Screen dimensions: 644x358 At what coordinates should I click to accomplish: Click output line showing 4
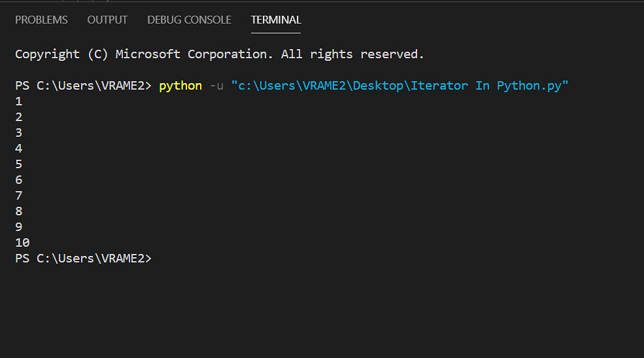pyautogui.click(x=18, y=149)
